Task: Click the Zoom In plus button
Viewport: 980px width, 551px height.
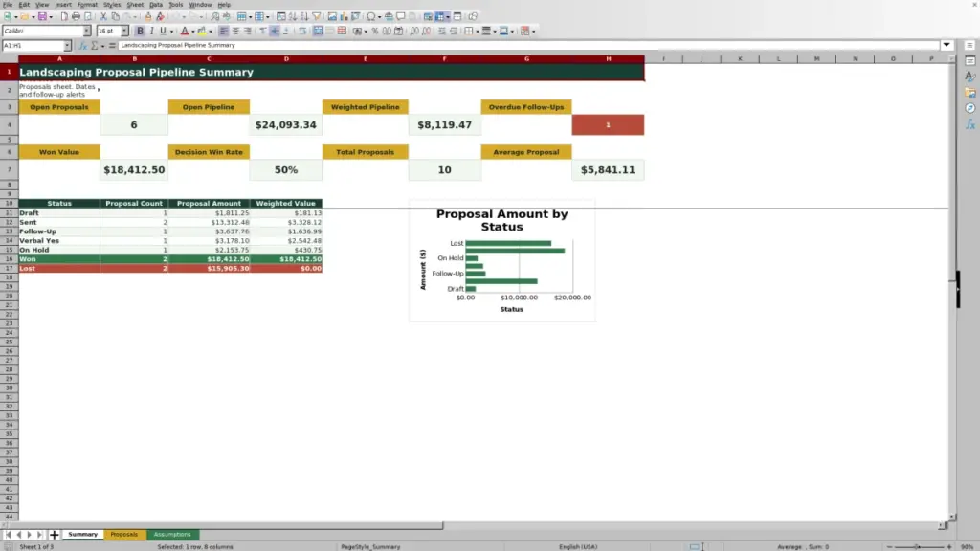Action: tap(948, 546)
